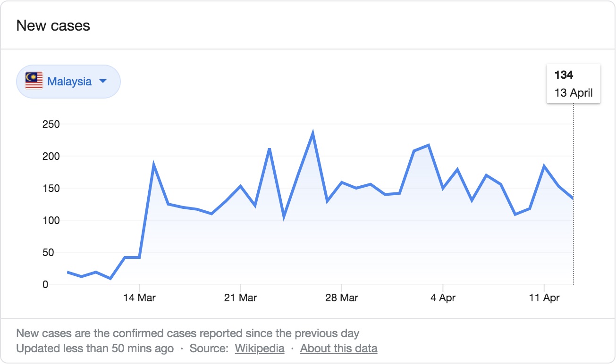Screen dimensions: 616x364
Task: Select the sharp spike peak just after 14 Mar
Action: (153, 164)
